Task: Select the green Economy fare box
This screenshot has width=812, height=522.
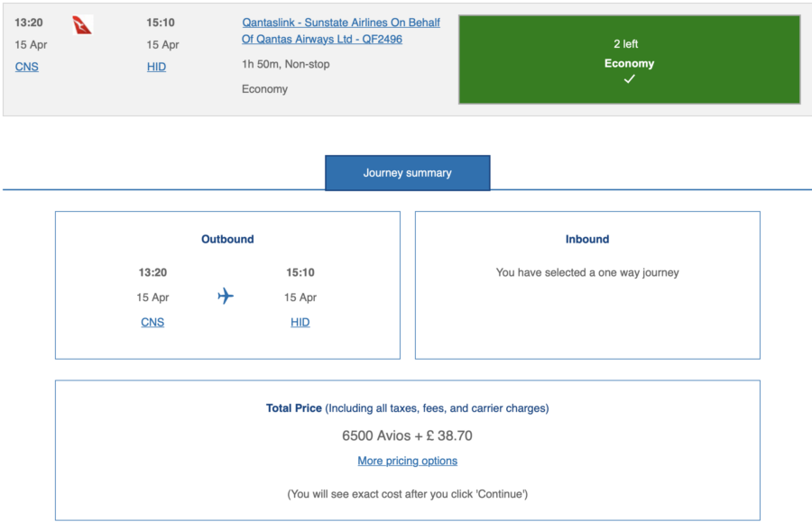Action: click(x=629, y=60)
